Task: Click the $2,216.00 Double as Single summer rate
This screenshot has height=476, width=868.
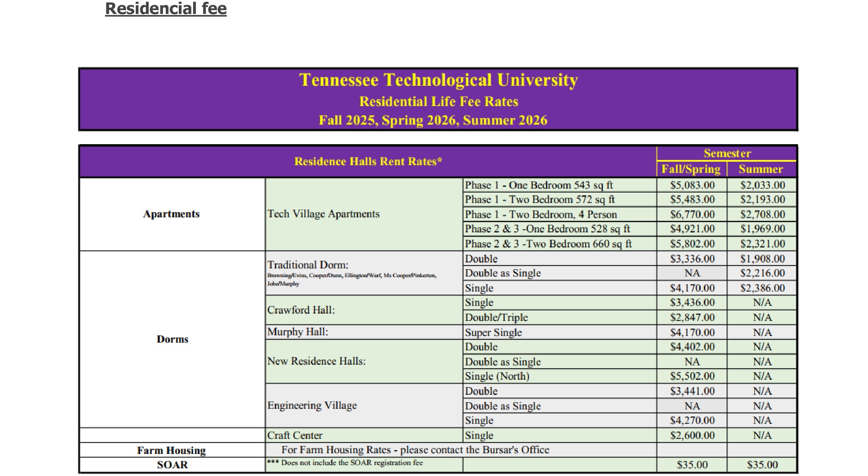Action: pyautogui.click(x=762, y=273)
